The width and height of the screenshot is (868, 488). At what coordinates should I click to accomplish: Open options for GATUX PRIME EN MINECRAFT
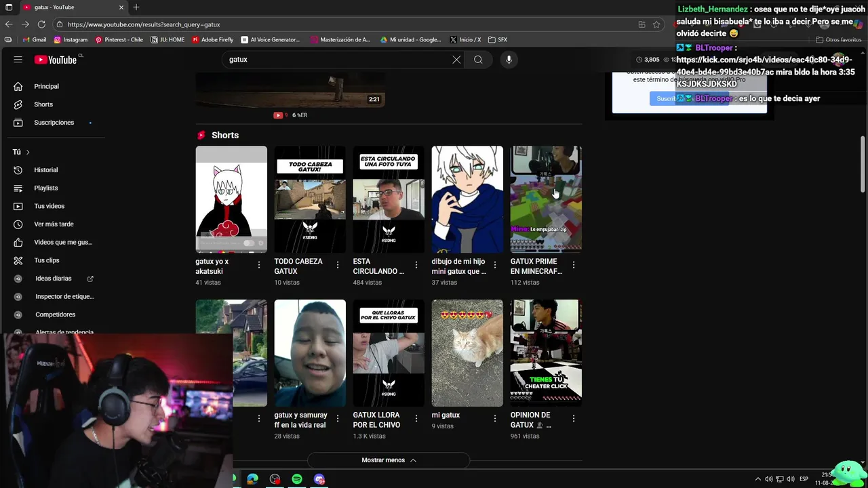click(x=574, y=265)
